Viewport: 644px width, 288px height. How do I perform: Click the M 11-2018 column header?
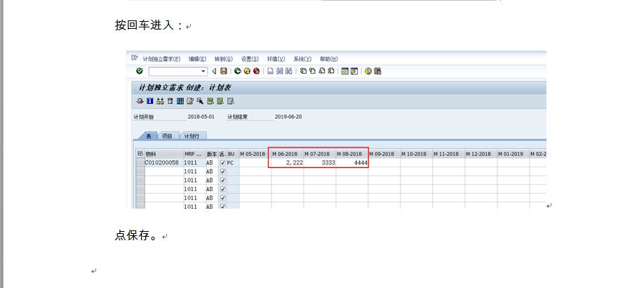[448, 154]
